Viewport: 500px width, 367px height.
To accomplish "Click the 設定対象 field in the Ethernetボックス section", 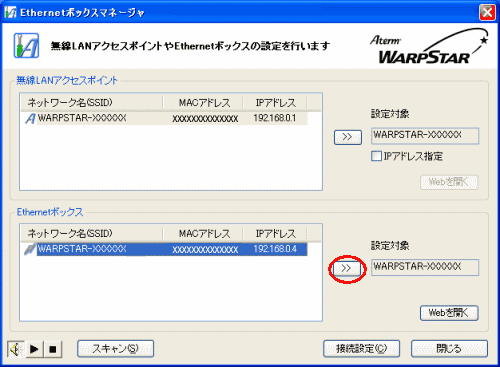I will coord(425,267).
